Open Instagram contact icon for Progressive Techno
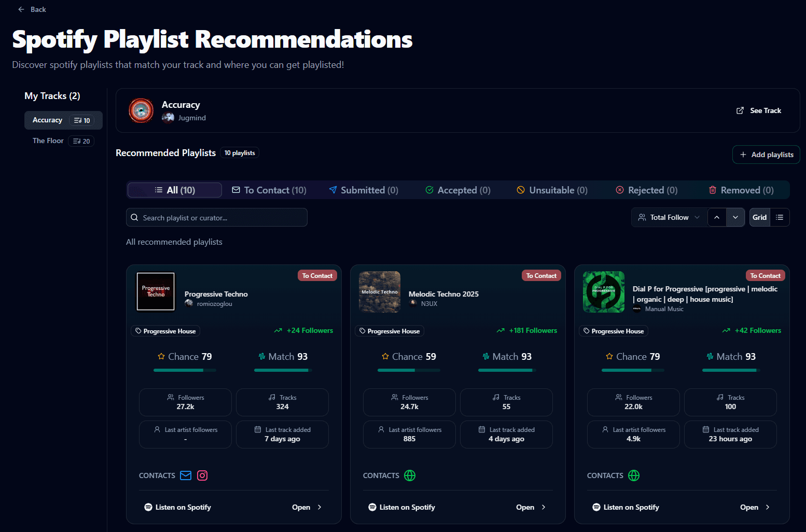 tap(202, 475)
